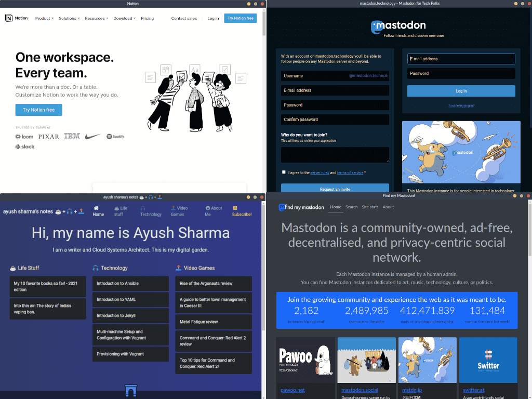Open the server rules link
The height and width of the screenshot is (399, 532).
[320, 172]
